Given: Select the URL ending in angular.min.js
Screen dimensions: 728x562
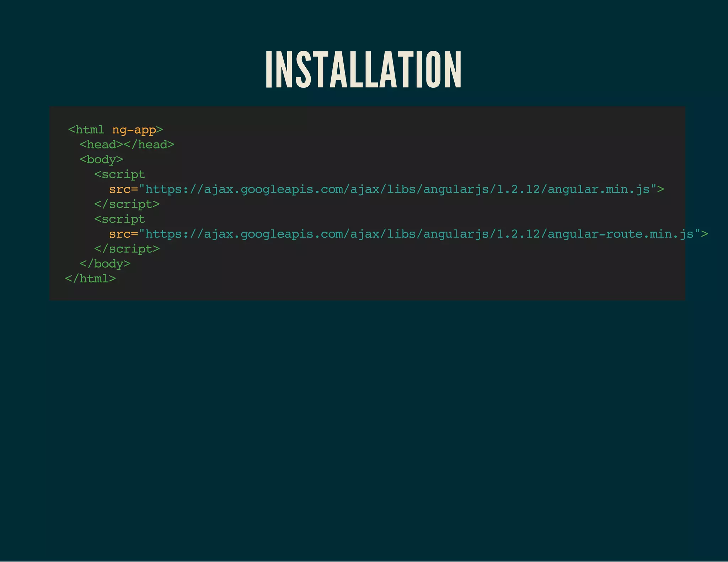Looking at the screenshot, I should pos(397,189).
